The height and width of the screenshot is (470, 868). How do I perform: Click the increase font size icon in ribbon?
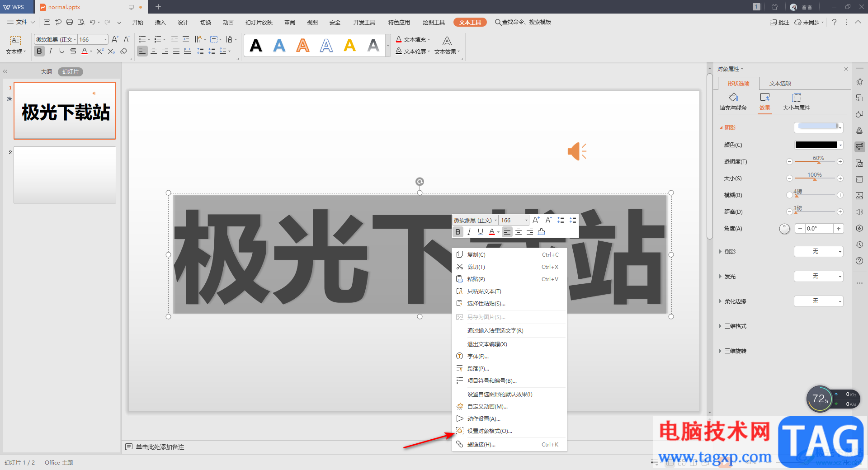115,39
